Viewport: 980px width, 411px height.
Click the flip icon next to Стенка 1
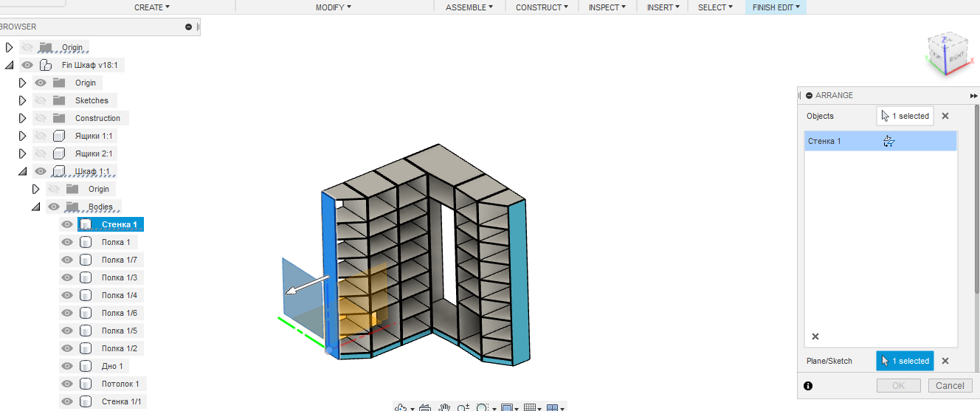[x=888, y=142]
